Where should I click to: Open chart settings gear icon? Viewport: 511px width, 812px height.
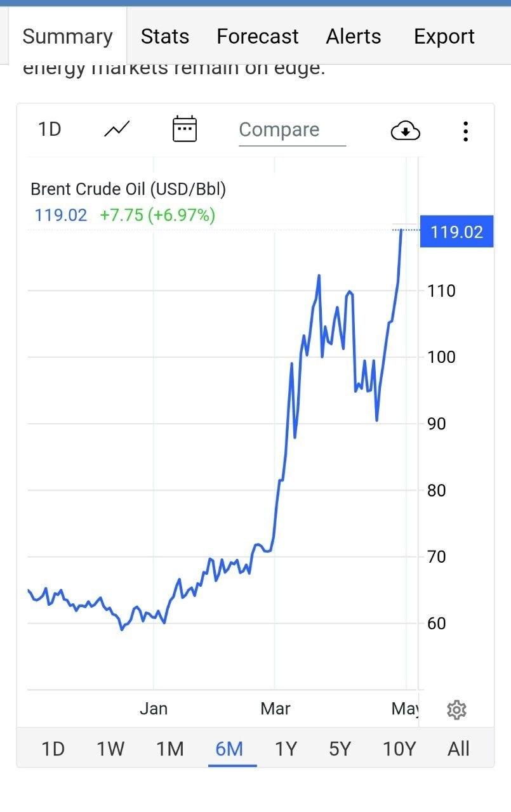pyautogui.click(x=456, y=710)
